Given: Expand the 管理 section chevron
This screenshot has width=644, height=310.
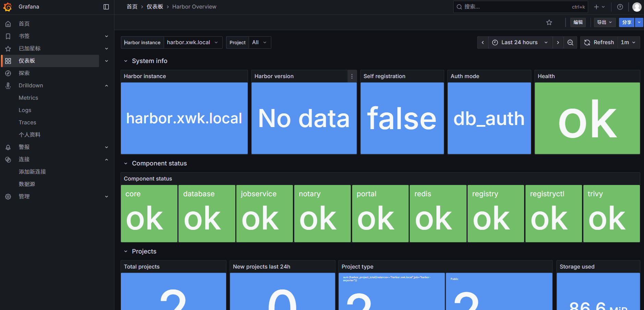Looking at the screenshot, I should [107, 197].
